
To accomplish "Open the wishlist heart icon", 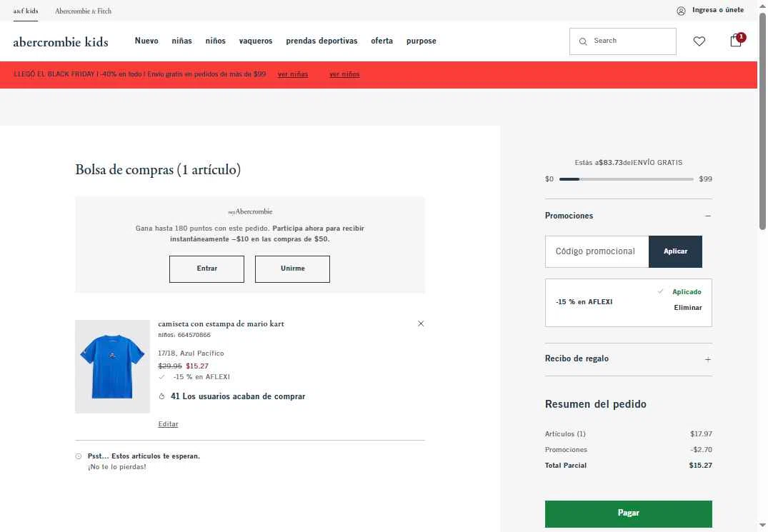I will [x=699, y=41].
